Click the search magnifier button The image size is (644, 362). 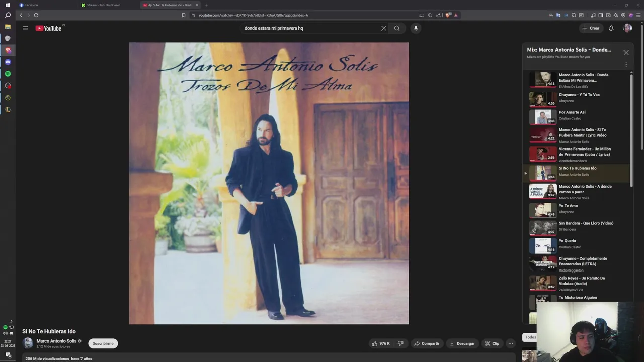click(x=397, y=28)
